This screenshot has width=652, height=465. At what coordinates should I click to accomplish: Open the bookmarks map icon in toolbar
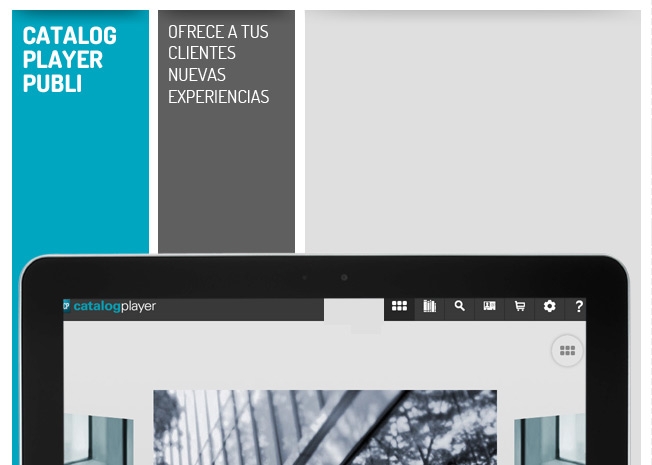489,306
